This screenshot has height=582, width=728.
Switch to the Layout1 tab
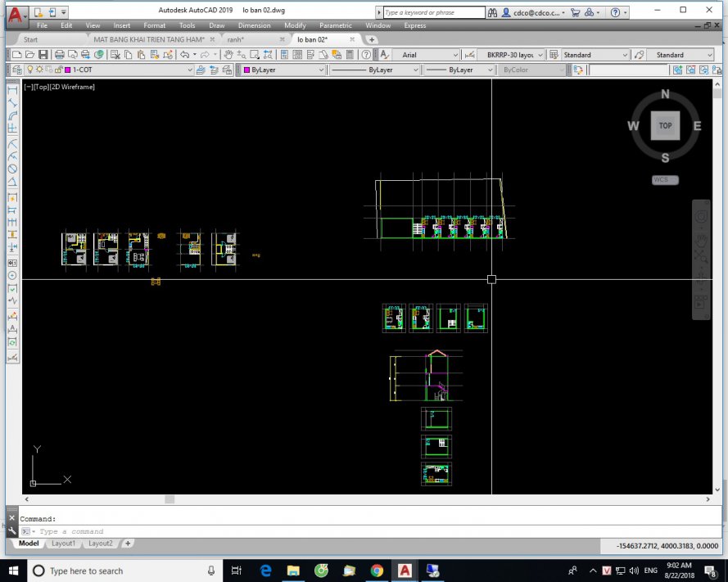pos(63,543)
